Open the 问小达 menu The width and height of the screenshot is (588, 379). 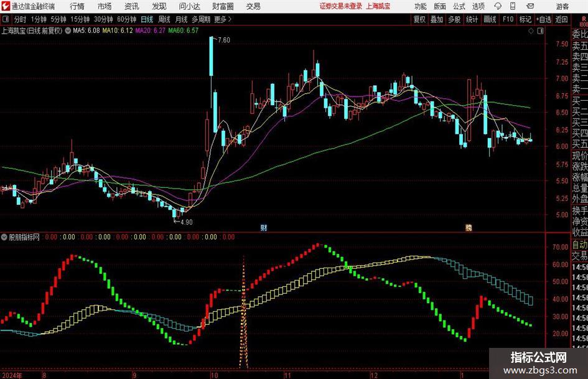pos(189,6)
